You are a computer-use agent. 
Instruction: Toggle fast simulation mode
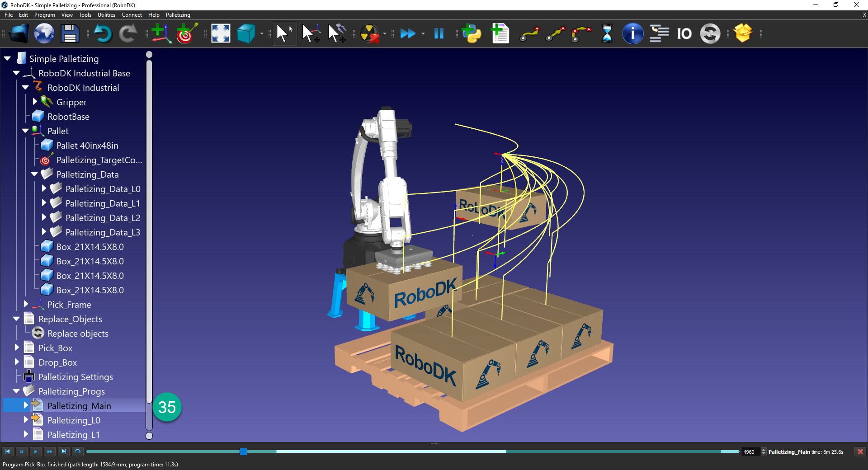coord(408,33)
